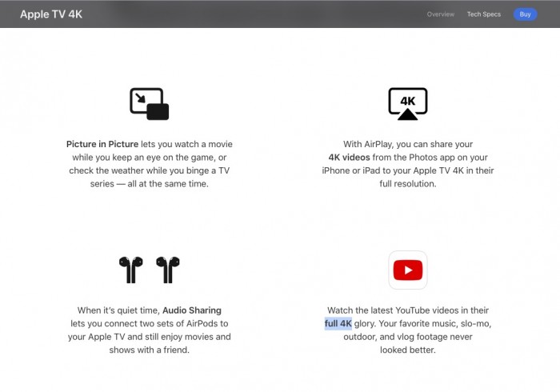Screen dimensions: 560x392
Task: Click the bold "Audio Sharing" text
Action: click(192, 310)
